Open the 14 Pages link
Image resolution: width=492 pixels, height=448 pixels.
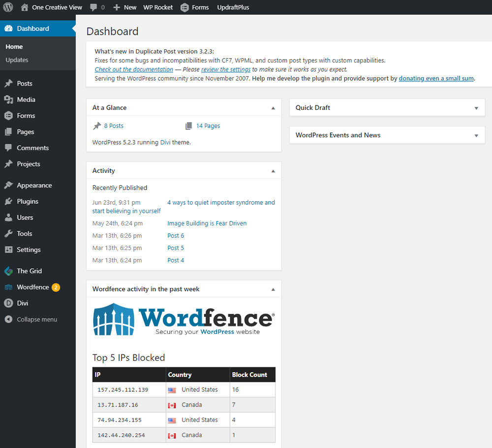[x=208, y=126]
